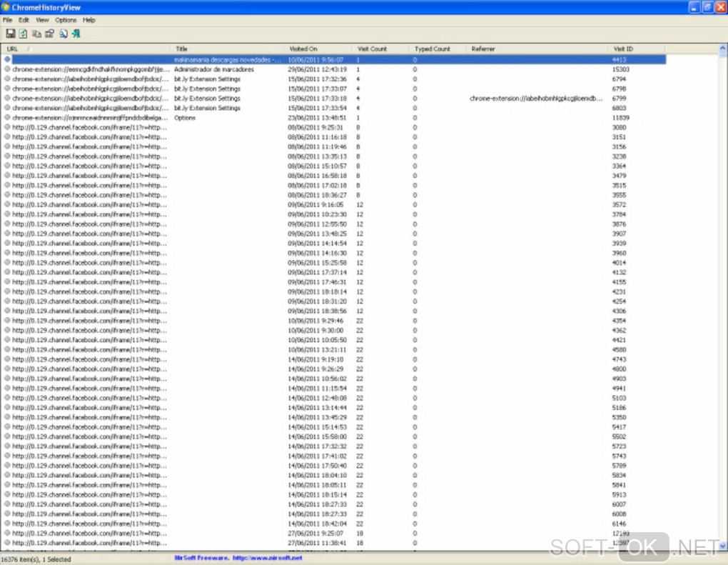
Task: Select the row visited 14/06/2011 17:50:40
Action: (x=334, y=466)
